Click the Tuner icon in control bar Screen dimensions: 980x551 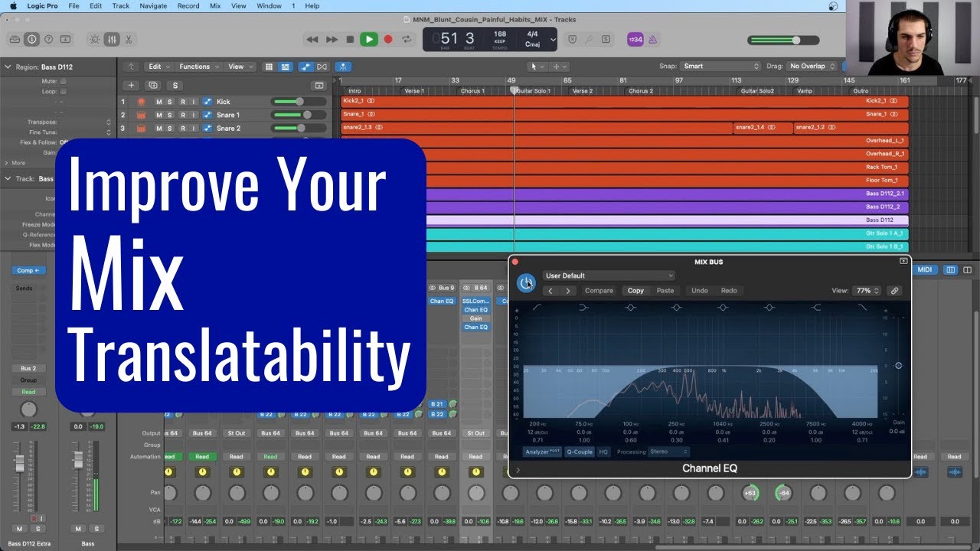[x=588, y=39]
